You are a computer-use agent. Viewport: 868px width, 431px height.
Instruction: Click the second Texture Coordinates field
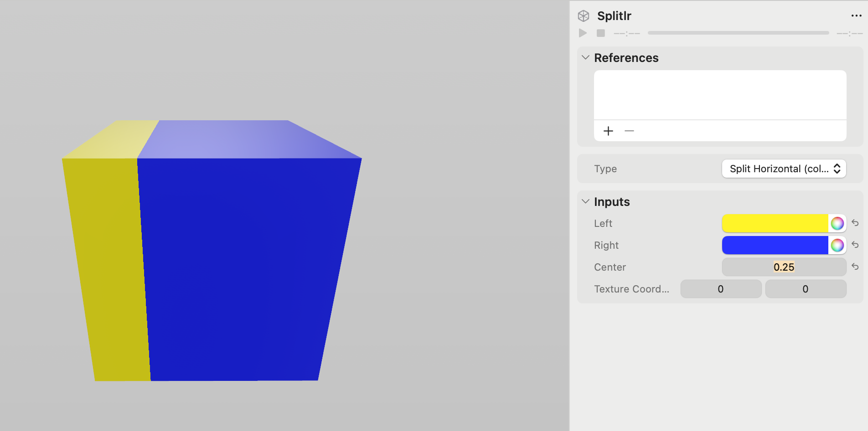[x=806, y=289]
